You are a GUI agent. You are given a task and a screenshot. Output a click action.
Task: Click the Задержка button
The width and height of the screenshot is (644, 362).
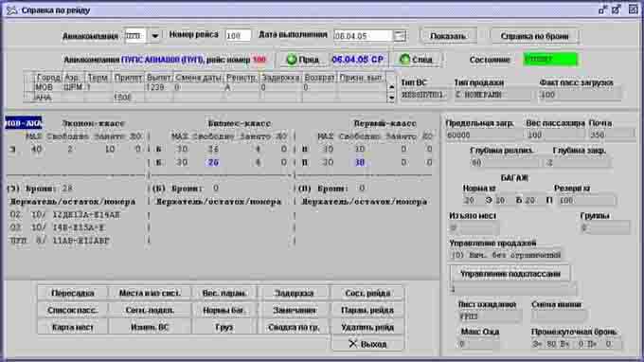294,293
